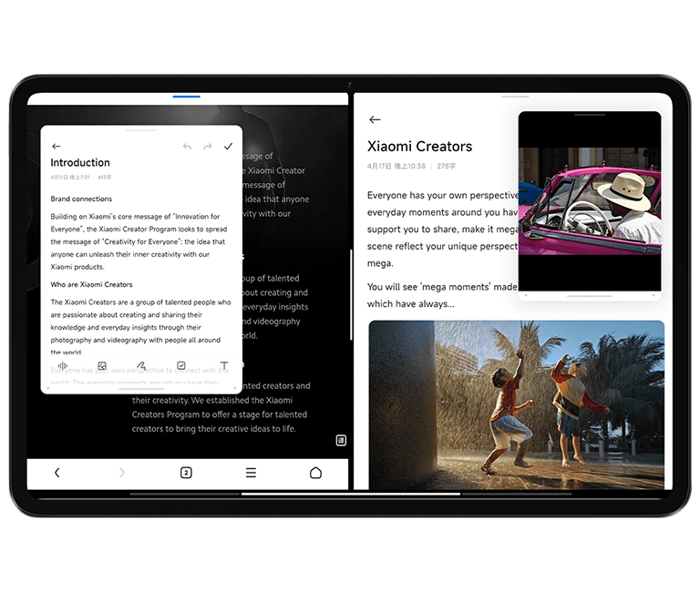Viewport: 700px width, 592px height.
Task: Select the handwriting pen tool
Action: 141,365
